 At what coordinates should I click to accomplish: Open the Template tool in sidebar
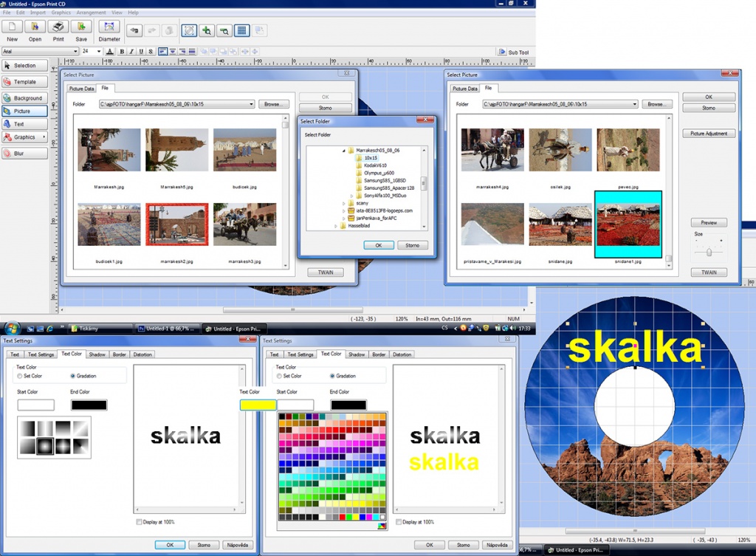click(25, 82)
